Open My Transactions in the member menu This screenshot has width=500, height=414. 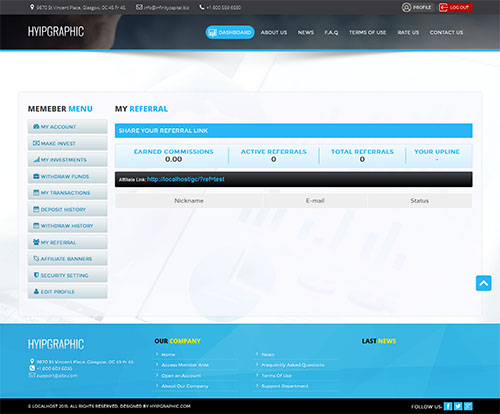(x=67, y=193)
